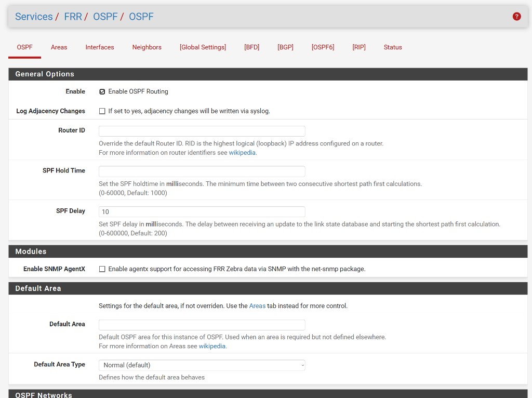Click the Default Area text field
The image size is (532, 398).
202,325
